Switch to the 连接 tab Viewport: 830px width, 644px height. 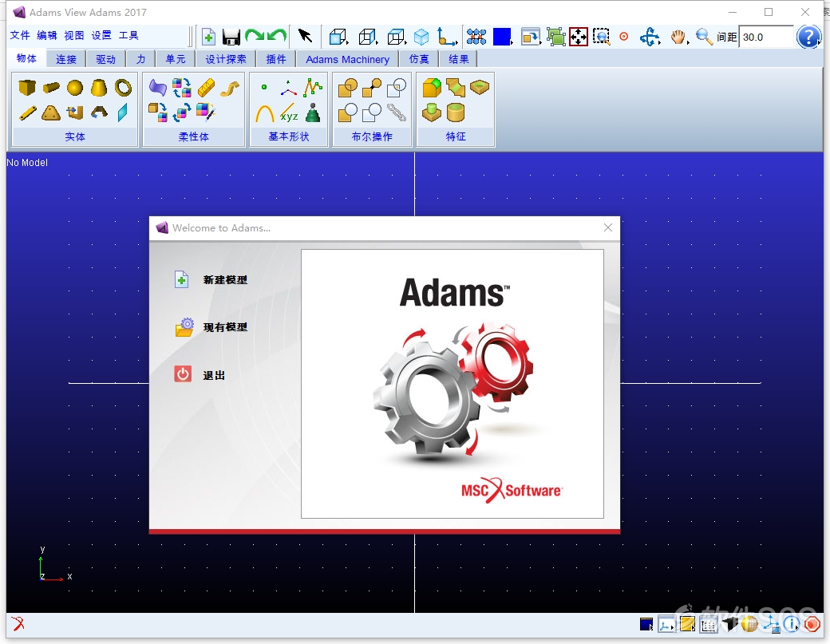(66, 59)
